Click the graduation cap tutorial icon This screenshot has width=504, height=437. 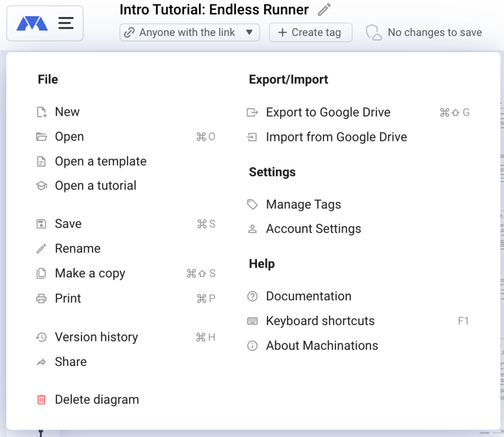click(41, 186)
